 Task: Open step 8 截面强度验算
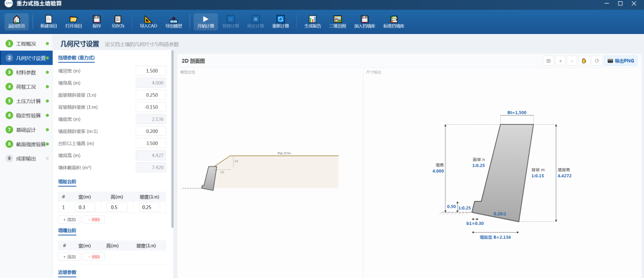click(x=26, y=144)
